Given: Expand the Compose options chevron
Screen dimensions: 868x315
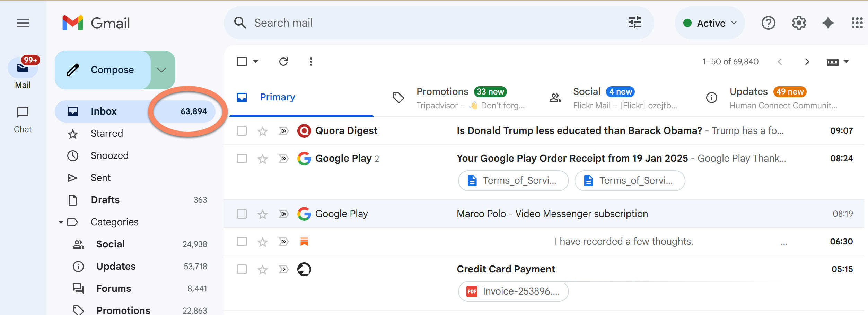Looking at the screenshot, I should point(161,70).
